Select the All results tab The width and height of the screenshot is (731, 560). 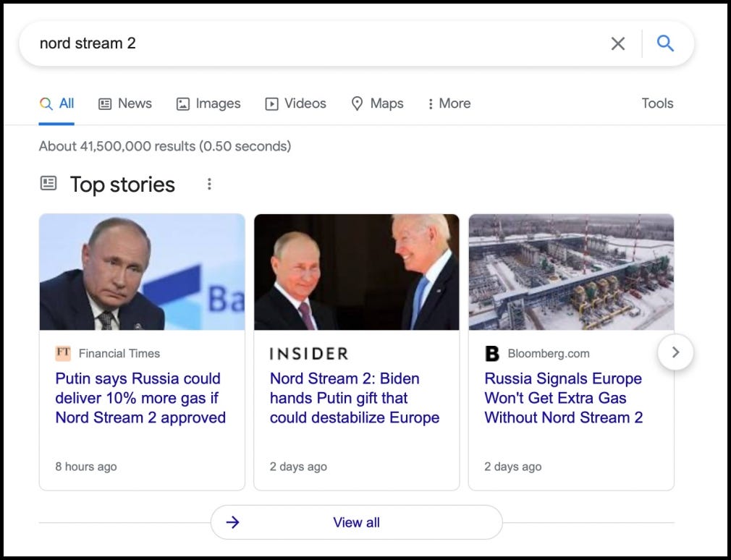tap(56, 103)
